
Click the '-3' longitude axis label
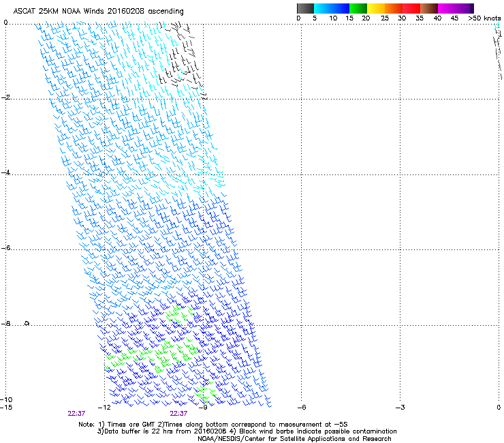click(400, 408)
